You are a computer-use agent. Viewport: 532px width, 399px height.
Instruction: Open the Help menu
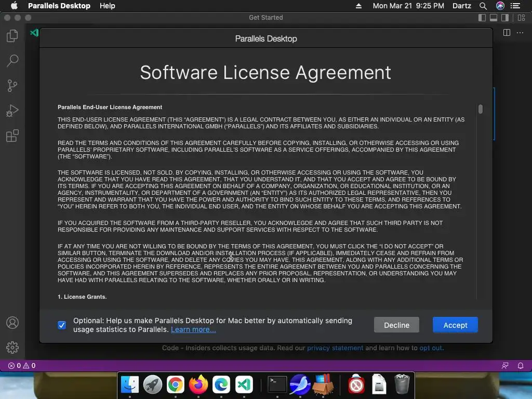pyautogui.click(x=107, y=6)
